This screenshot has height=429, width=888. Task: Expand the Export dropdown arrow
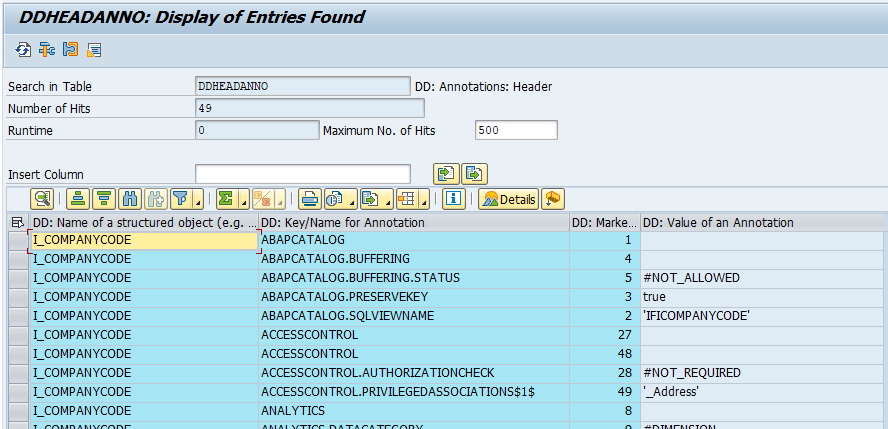tap(388, 199)
